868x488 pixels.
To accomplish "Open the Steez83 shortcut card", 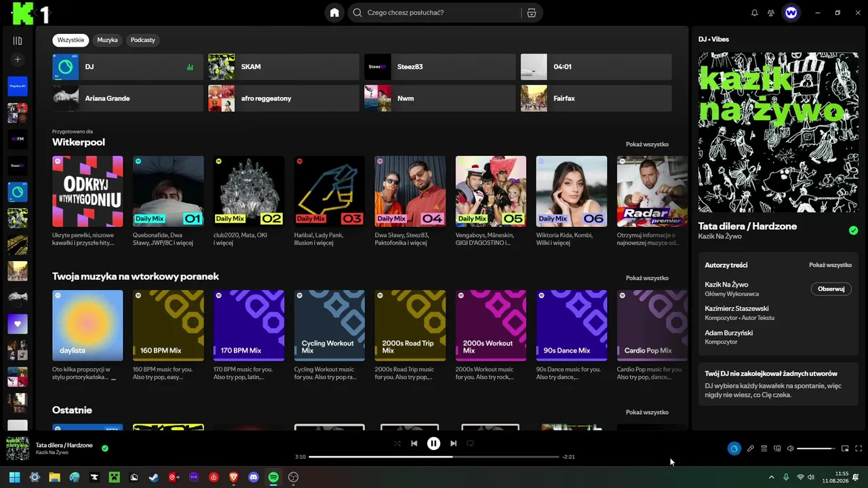I will tap(439, 67).
